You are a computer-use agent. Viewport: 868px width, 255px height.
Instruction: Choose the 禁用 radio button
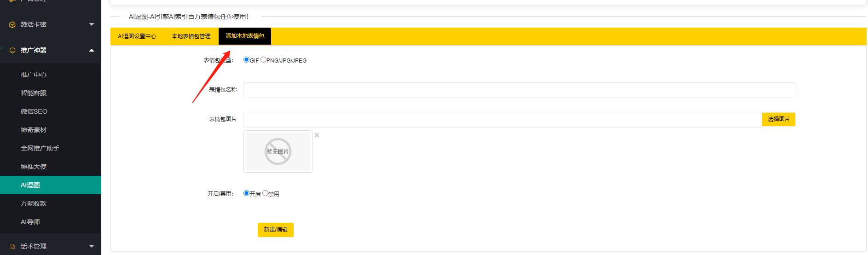pyautogui.click(x=265, y=193)
